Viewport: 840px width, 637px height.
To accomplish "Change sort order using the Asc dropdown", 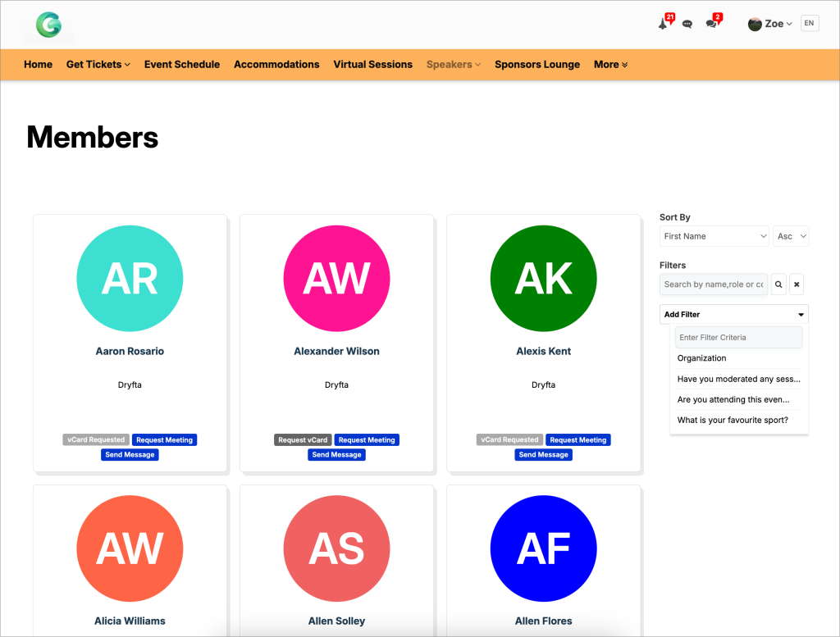I will (x=790, y=236).
